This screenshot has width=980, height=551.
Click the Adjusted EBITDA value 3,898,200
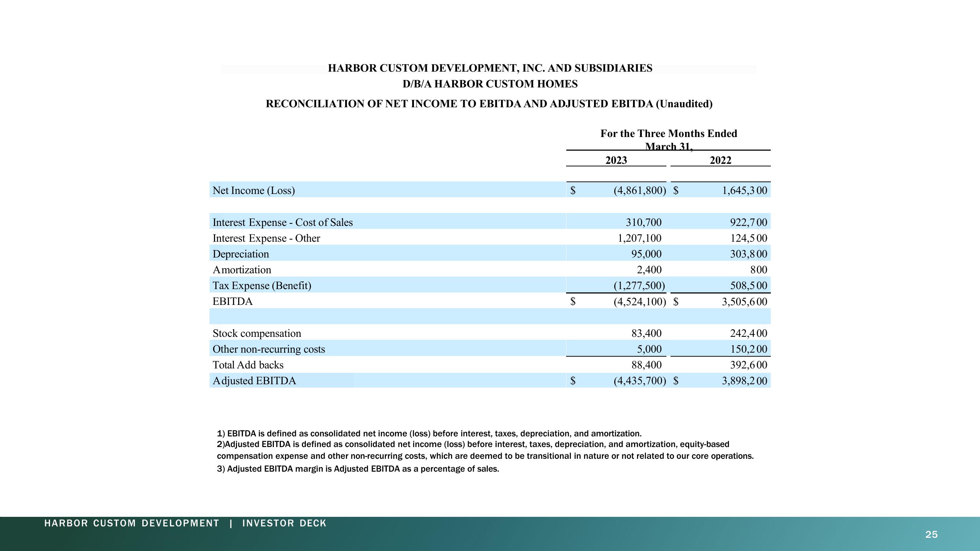point(744,381)
